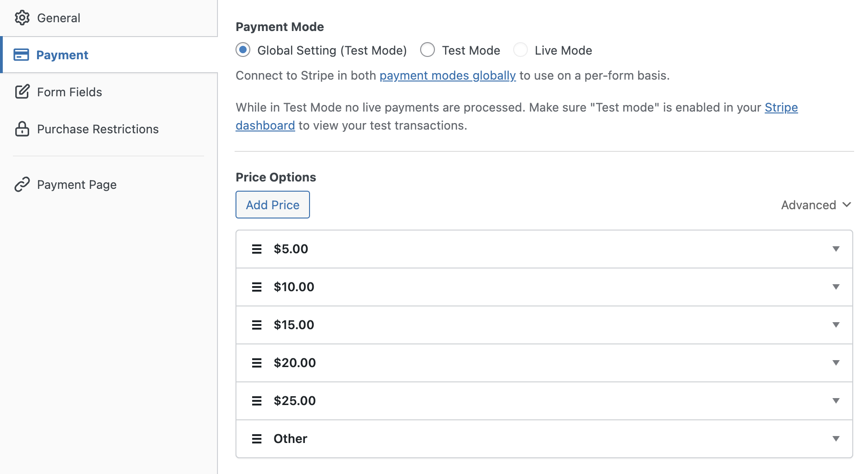Screen dimensions: 868x474
Task: Grab the drag handle on the $5.00 row
Action: [x=256, y=249]
